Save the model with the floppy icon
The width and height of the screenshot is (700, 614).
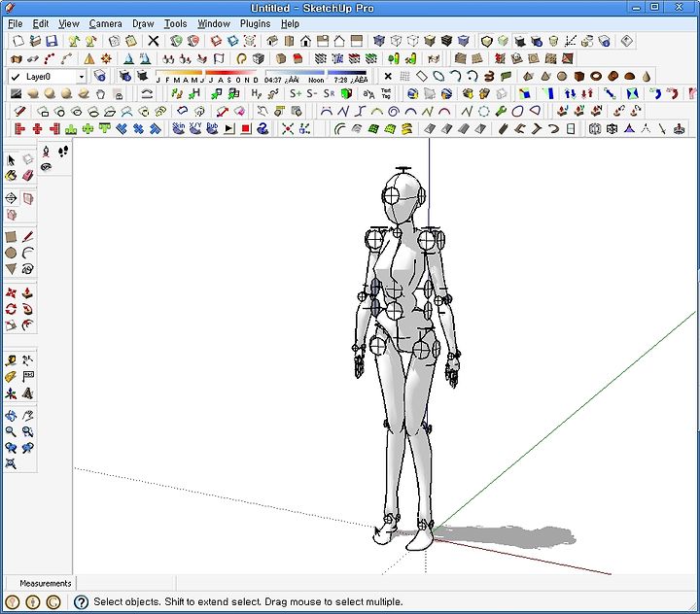(x=52, y=41)
